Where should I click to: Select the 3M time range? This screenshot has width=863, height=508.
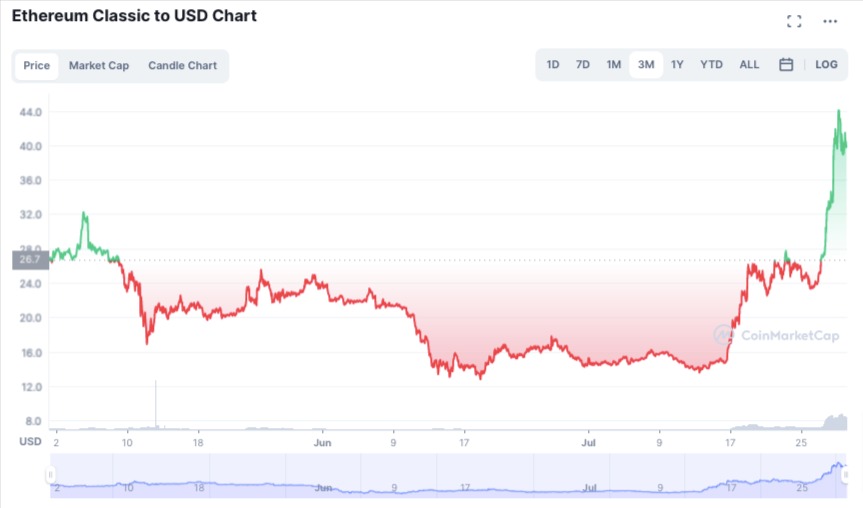tap(646, 65)
